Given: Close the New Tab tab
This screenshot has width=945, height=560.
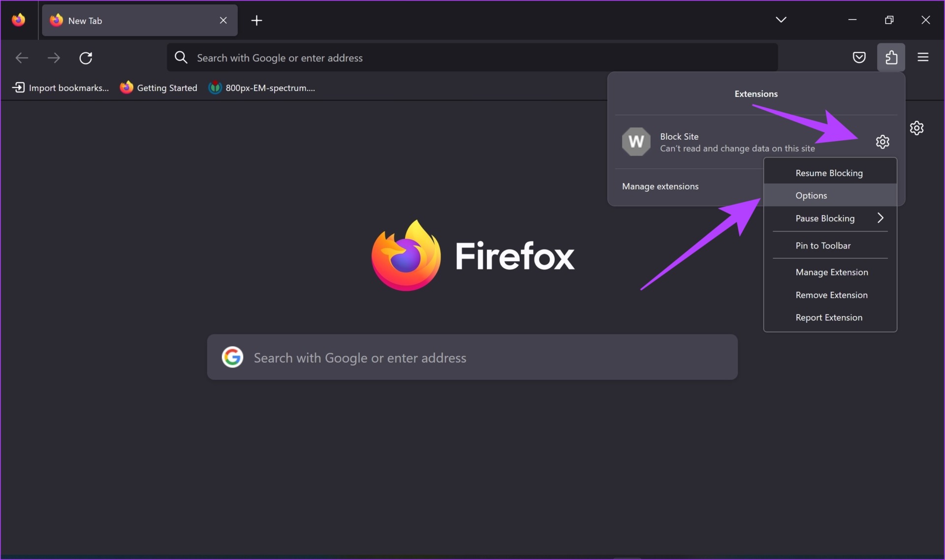Looking at the screenshot, I should [223, 20].
